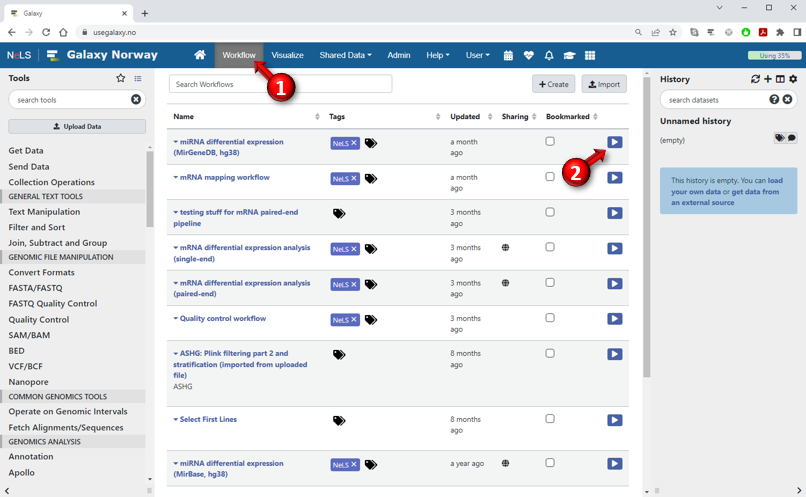Screen dimensions: 806x497
Task: Click the Galaxy home icon
Action: pyautogui.click(x=200, y=55)
